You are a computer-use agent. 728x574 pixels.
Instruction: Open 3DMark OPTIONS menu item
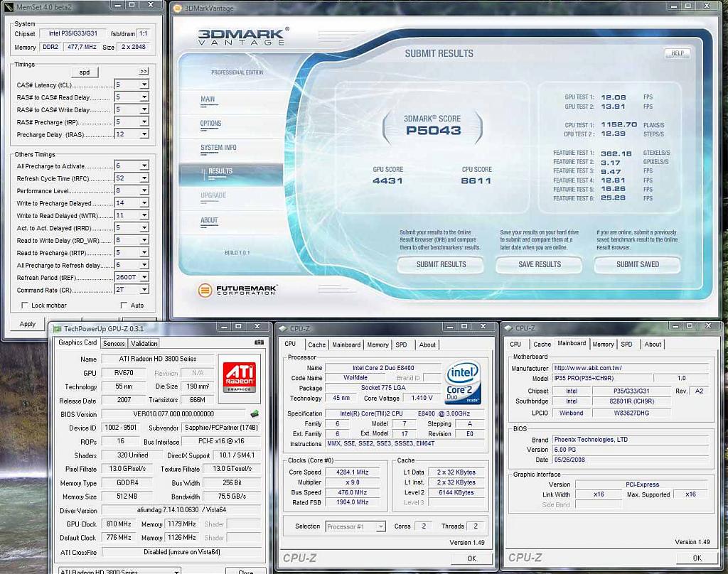pos(210,124)
